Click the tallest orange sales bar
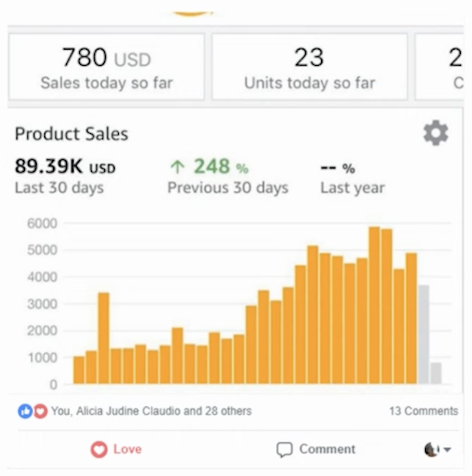The width and height of the screenshot is (472, 476). tap(374, 305)
